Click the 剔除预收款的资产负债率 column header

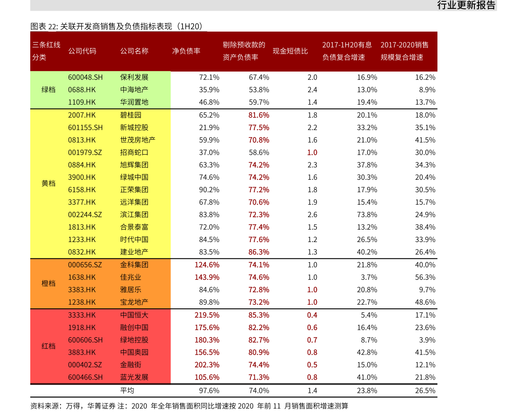(x=244, y=51)
